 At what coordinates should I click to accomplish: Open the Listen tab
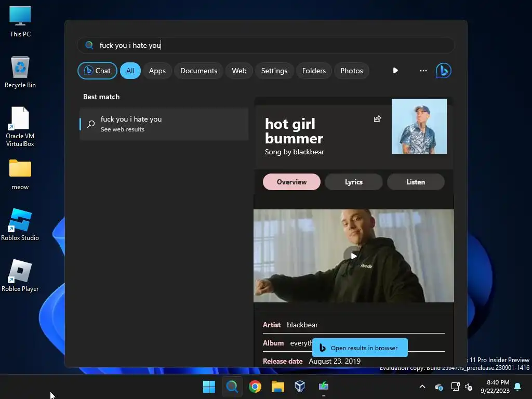[416, 182]
